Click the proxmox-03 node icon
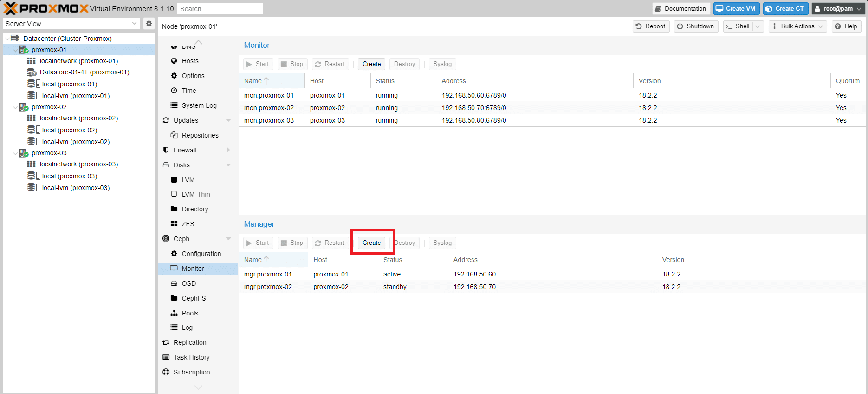This screenshot has width=868, height=394. [24, 153]
